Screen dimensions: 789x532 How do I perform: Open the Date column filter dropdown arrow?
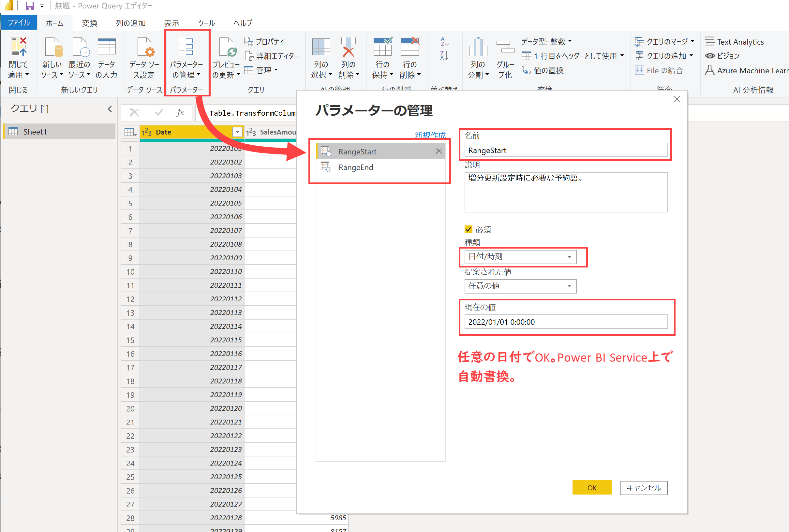(237, 132)
